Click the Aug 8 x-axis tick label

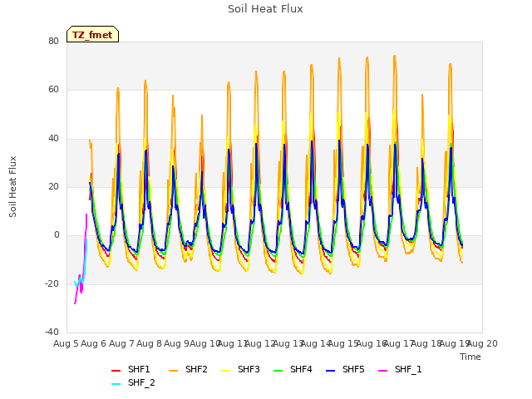click(x=150, y=343)
